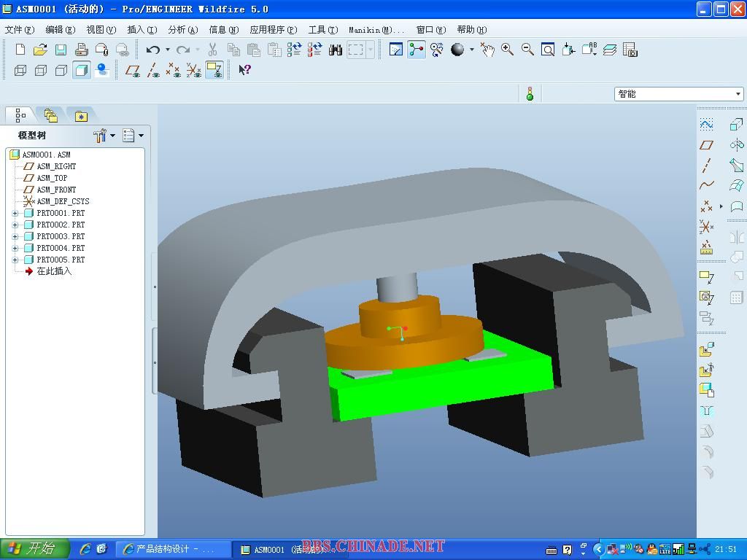Toggle datum planes visibility

(x=133, y=71)
